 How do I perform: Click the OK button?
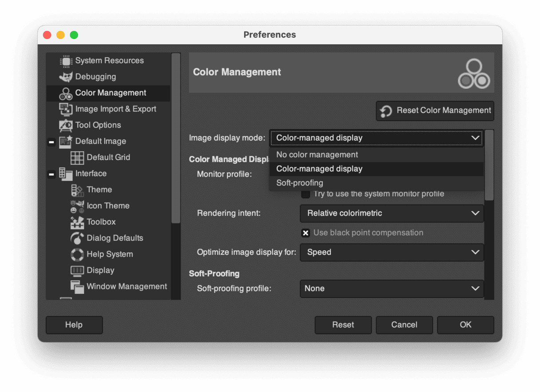coord(465,325)
